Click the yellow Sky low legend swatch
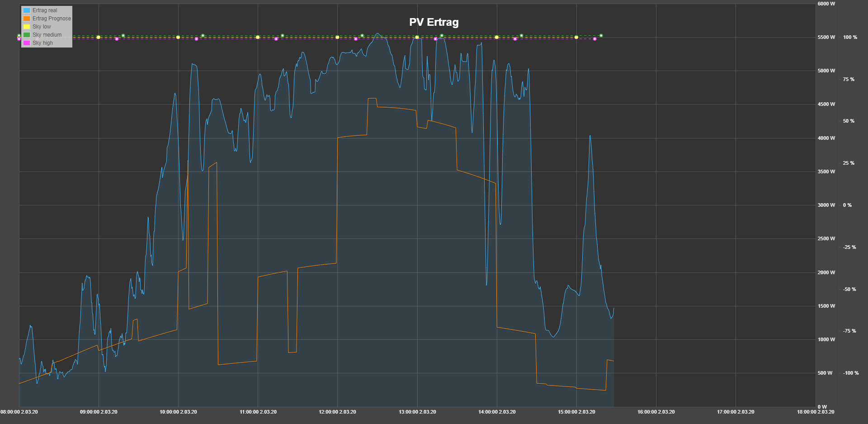 (x=27, y=27)
